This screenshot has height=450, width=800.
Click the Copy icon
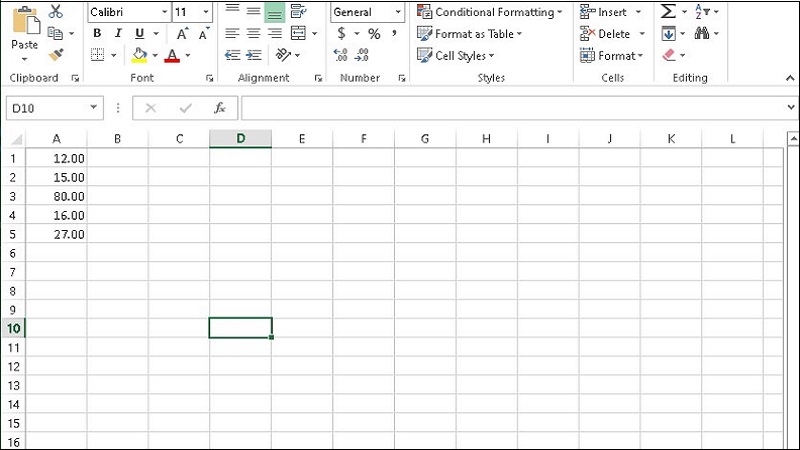(55, 33)
